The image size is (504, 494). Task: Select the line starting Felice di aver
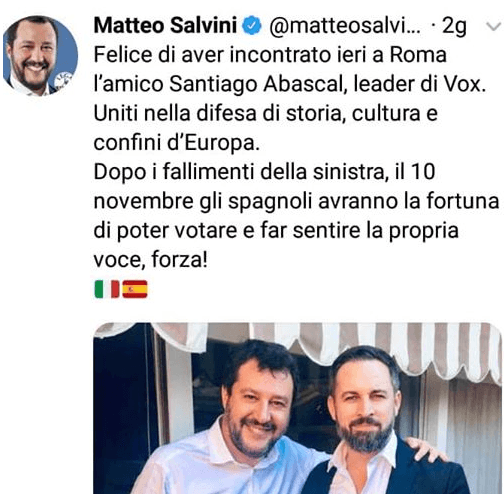click(x=270, y=55)
